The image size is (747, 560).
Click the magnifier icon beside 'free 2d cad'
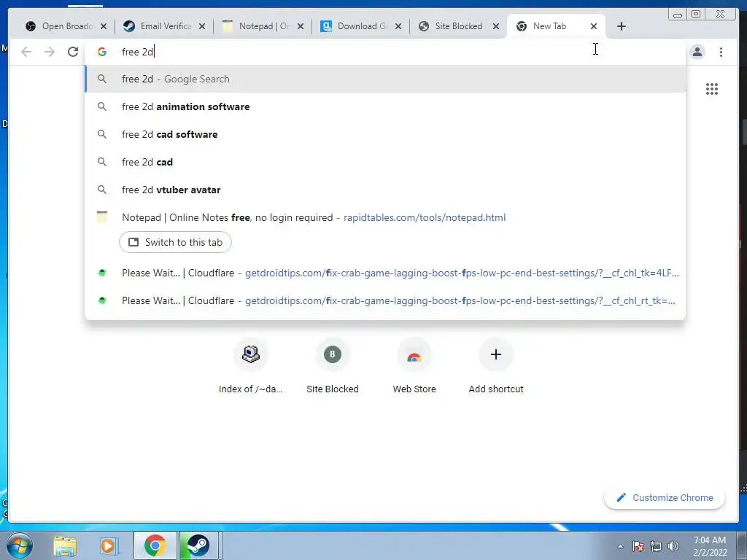tap(102, 162)
